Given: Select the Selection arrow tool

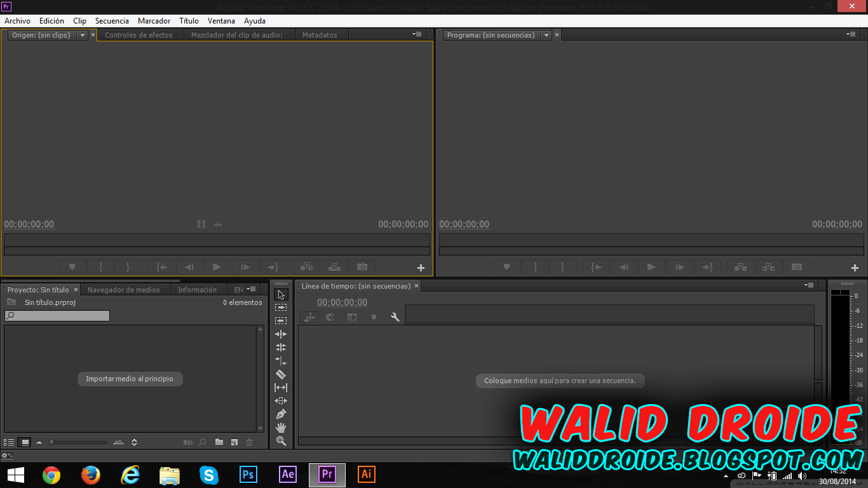Looking at the screenshot, I should 281,295.
